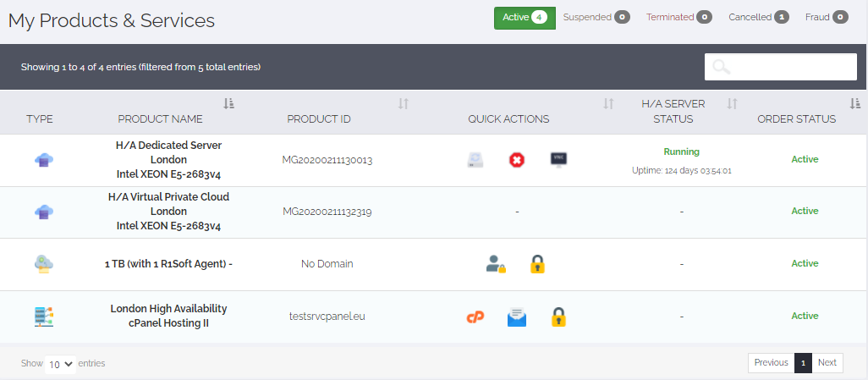Click the reinstall drive icon for Dedicated Server
The image size is (868, 380).
475,160
